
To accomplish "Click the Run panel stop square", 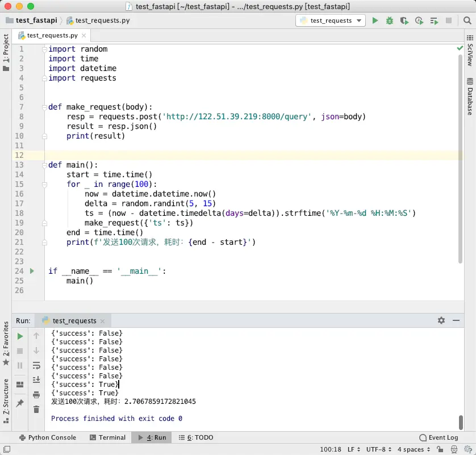I will pyautogui.click(x=20, y=351).
